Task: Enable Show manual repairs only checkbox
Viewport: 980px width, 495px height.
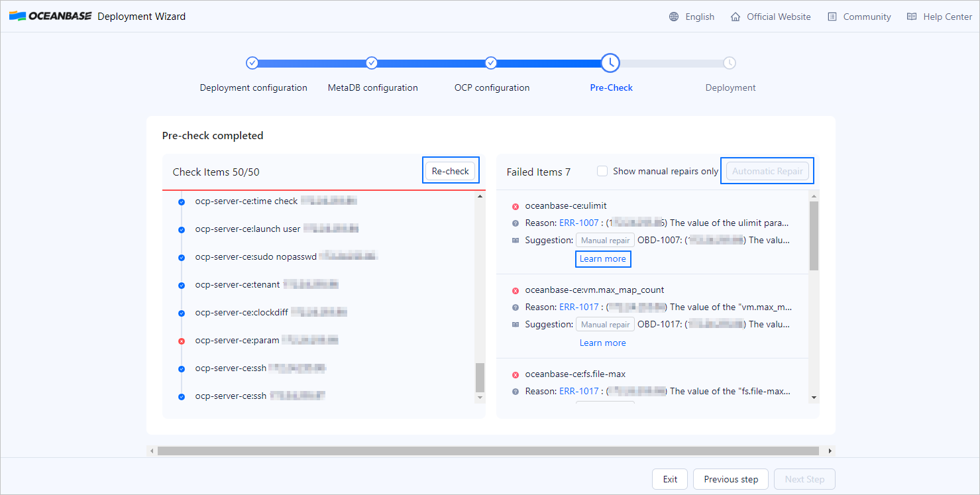Action: [602, 171]
